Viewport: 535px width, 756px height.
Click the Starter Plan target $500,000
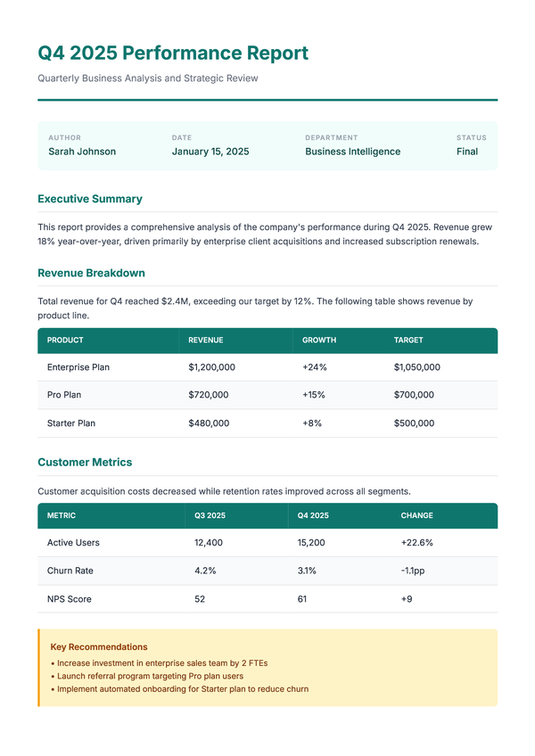pos(414,423)
